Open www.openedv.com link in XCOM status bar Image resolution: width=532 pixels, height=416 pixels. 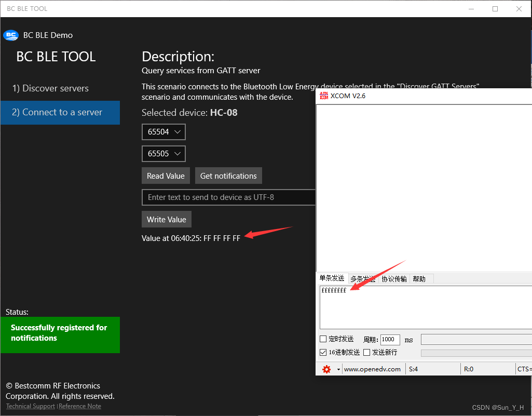(x=372, y=369)
